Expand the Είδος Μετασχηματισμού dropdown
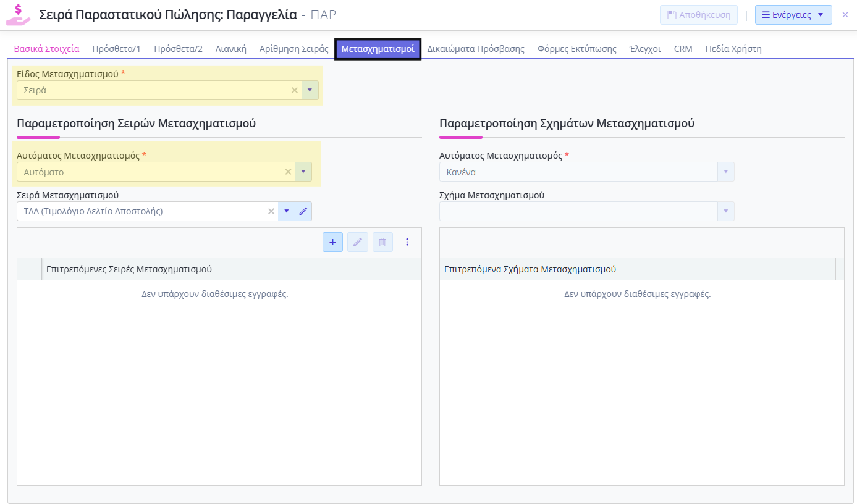The height and width of the screenshot is (504, 857). coord(310,90)
